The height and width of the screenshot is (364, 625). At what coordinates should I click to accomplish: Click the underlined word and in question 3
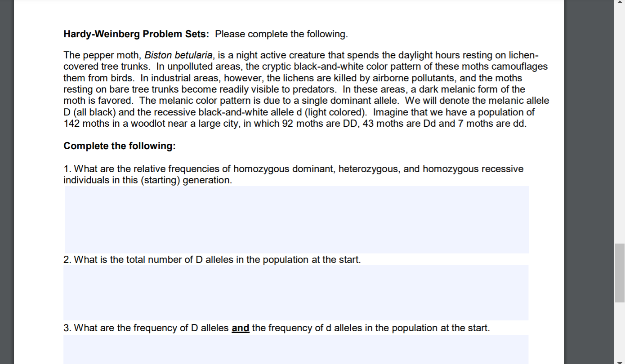pos(241,328)
